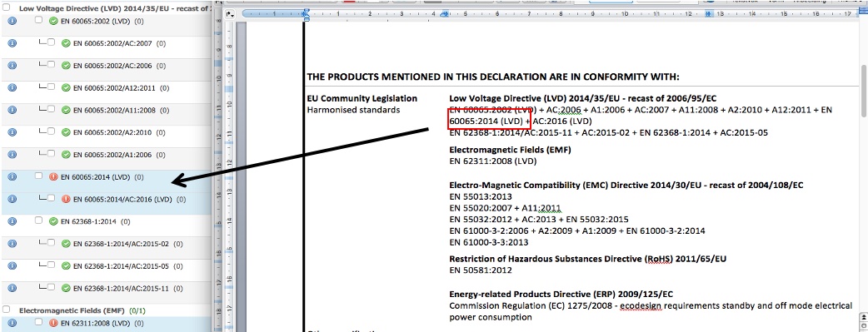Open info icon for EN 60065:2002/A2:2010
Image resolution: width=868 pixels, height=332 pixels.
click(12, 131)
